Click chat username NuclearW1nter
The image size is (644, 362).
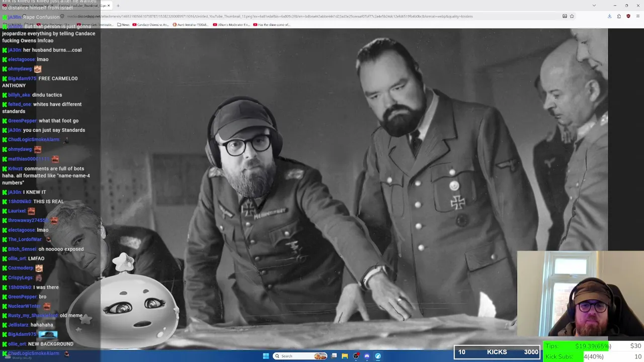coord(25,306)
